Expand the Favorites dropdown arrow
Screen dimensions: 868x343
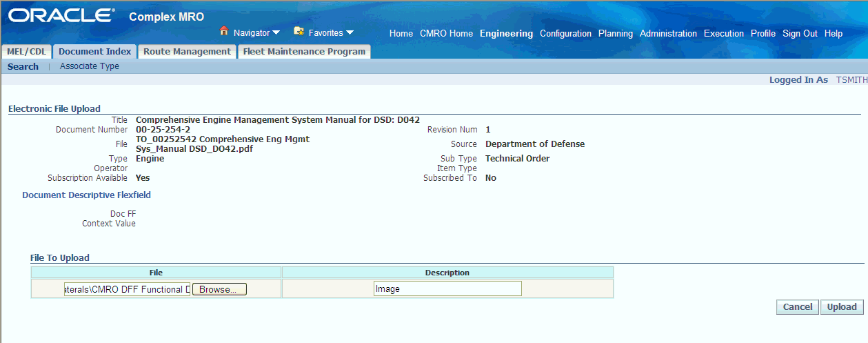tap(350, 32)
